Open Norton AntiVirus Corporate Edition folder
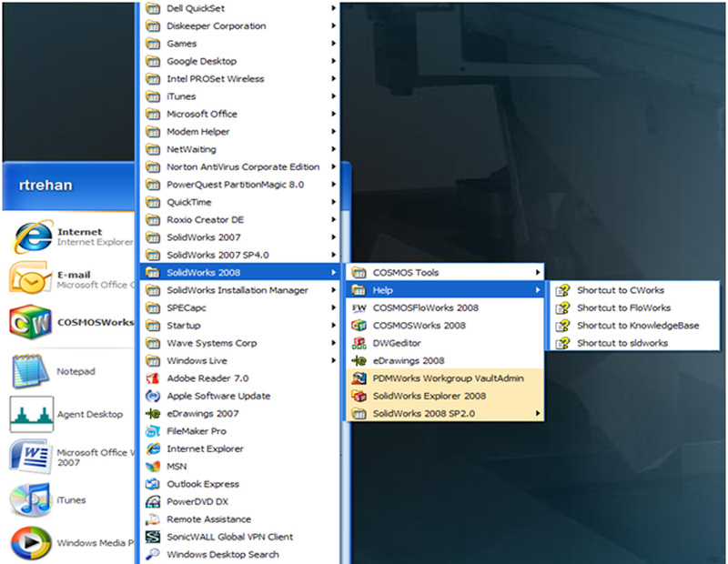This screenshot has height=564, width=728. coord(240,166)
